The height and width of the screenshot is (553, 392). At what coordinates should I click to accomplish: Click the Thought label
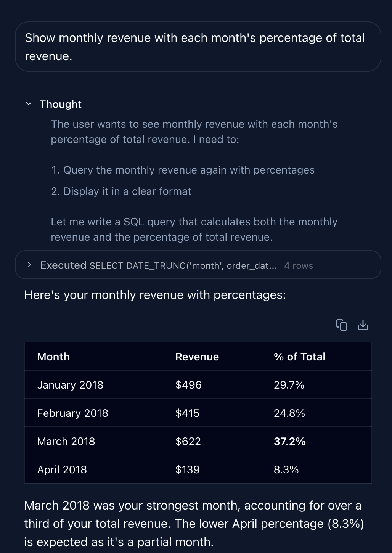pos(61,104)
